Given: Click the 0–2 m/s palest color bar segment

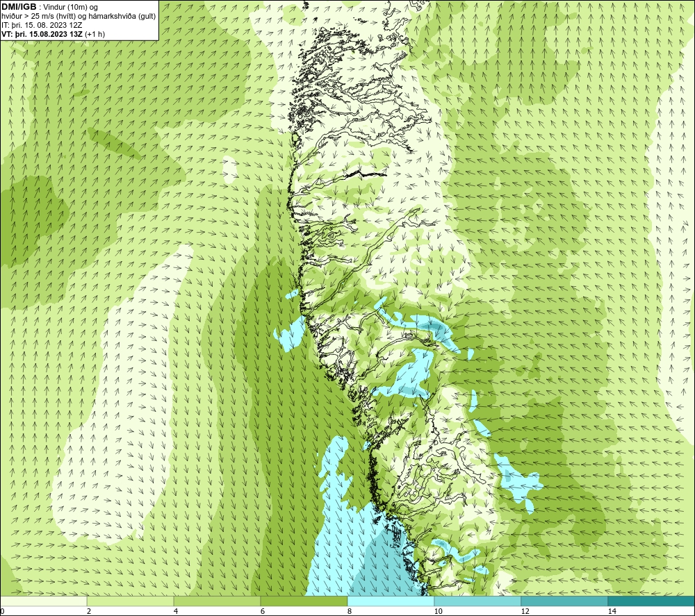Looking at the screenshot, I should coord(43,601).
